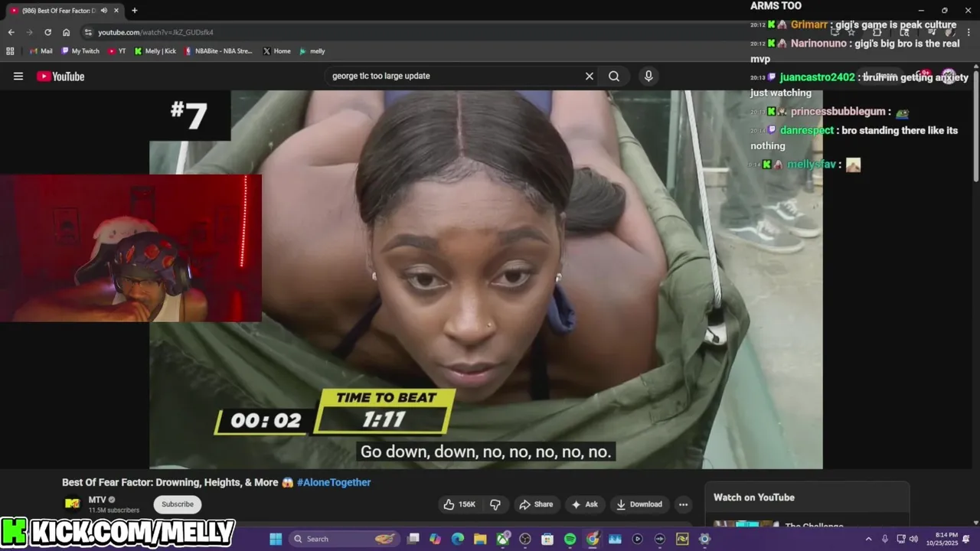Open the YouTube guide hamburger menu
980x551 pixels.
coord(18,76)
